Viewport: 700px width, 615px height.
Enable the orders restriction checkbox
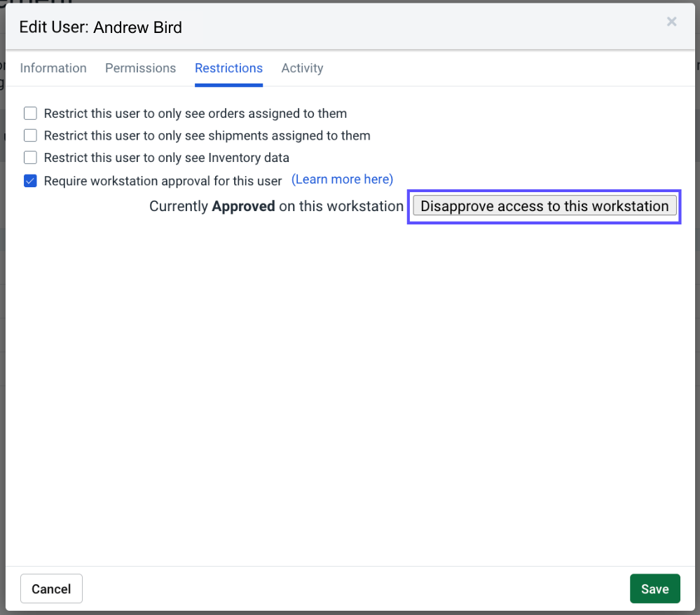[30, 113]
